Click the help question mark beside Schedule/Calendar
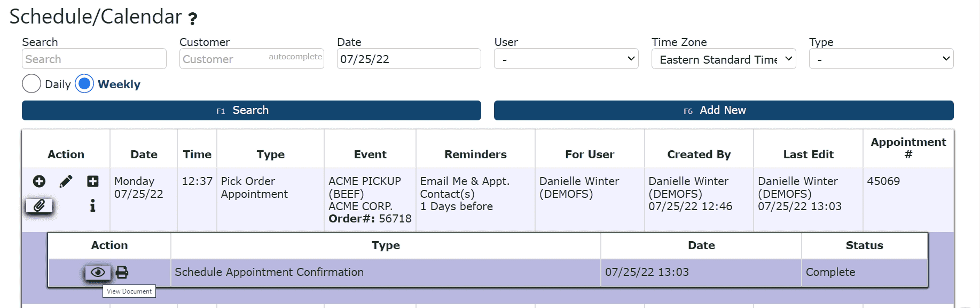This screenshot has height=308, width=980. point(193,19)
